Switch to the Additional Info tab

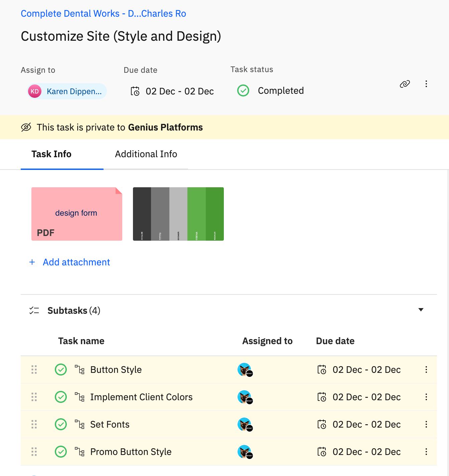pos(146,154)
